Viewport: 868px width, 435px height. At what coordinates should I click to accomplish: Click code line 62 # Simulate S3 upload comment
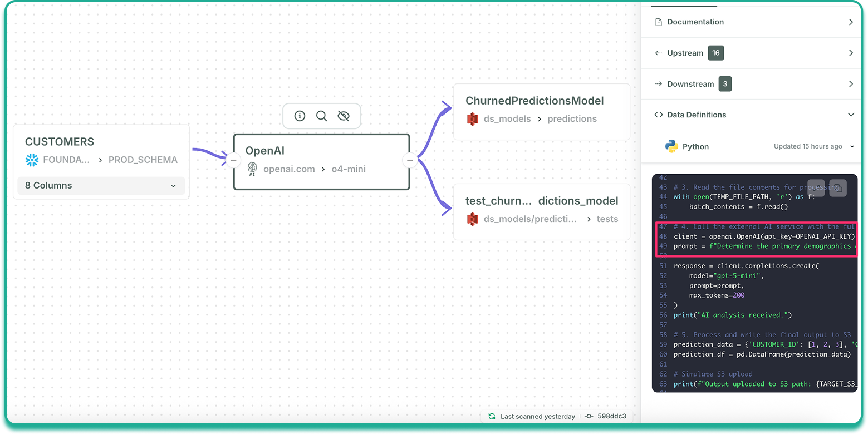713,374
